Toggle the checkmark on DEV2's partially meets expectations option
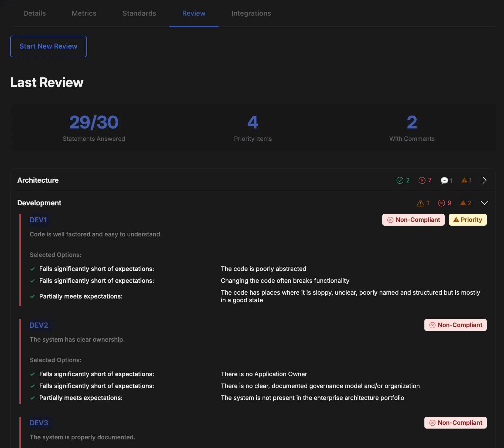Viewport: 504px width, 448px height. pyautogui.click(x=33, y=398)
